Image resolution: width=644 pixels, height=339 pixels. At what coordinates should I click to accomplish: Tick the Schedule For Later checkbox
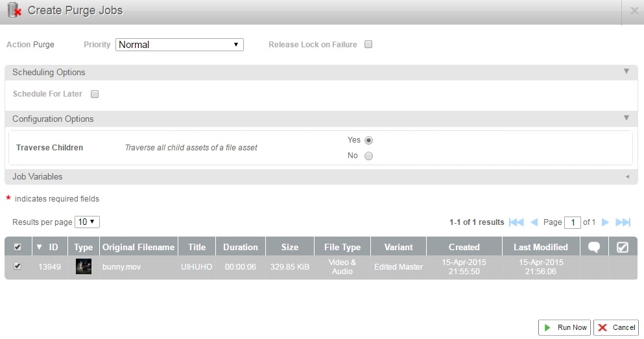click(95, 94)
